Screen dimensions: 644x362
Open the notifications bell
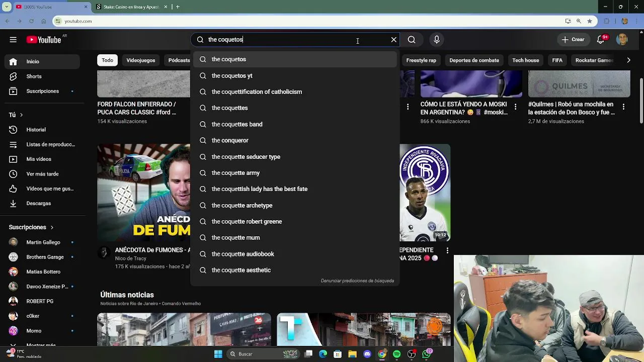[x=601, y=40]
